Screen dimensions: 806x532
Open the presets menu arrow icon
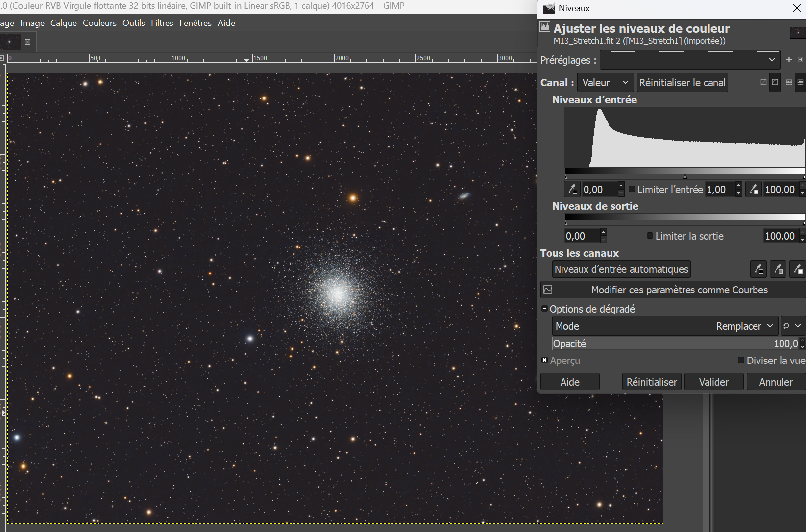pyautogui.click(x=801, y=60)
